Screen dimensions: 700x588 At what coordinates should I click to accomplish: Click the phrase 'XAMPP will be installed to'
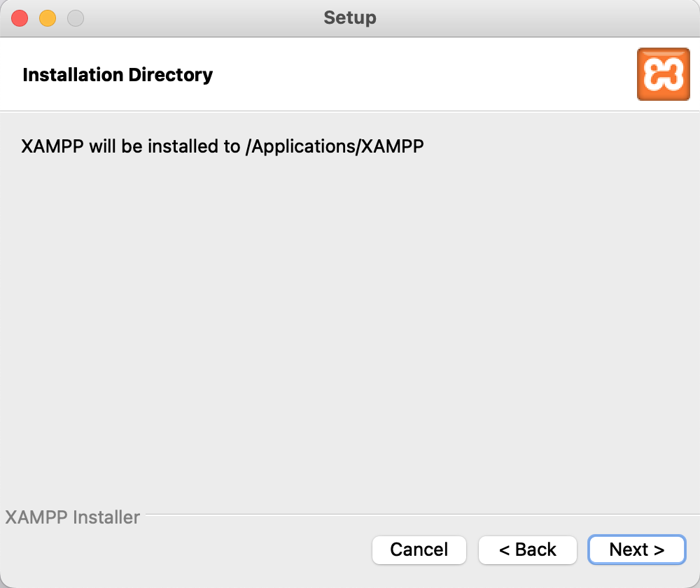tap(131, 146)
